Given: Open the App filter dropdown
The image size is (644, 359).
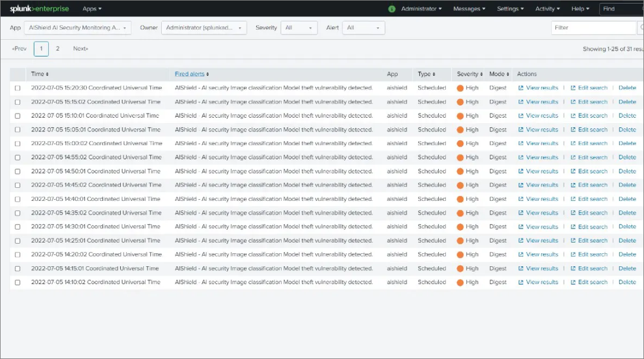Looking at the screenshot, I should pos(78,28).
